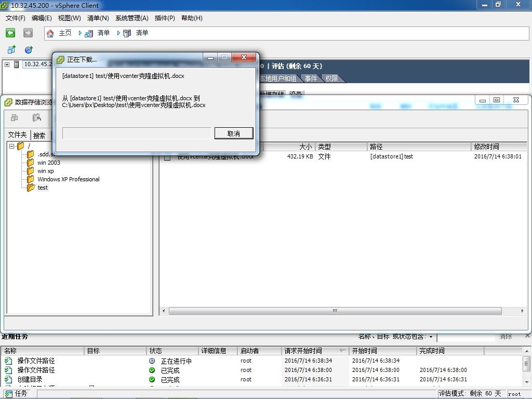Click the 请求开始时间 column sort arrow

342,351
